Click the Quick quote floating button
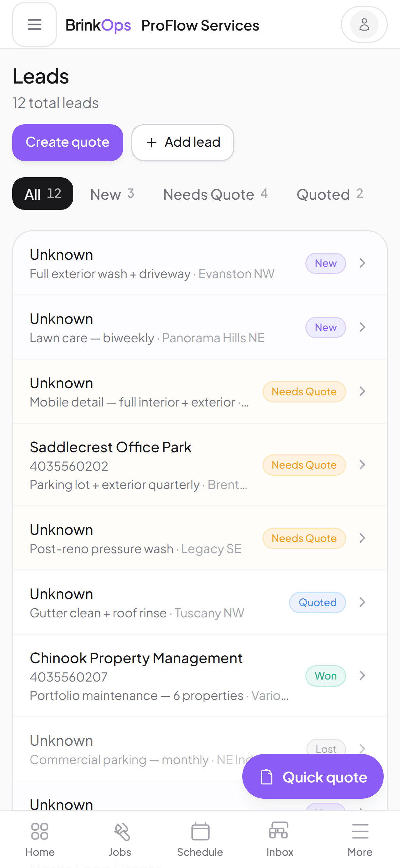Image resolution: width=400 pixels, height=868 pixels. 313,777
